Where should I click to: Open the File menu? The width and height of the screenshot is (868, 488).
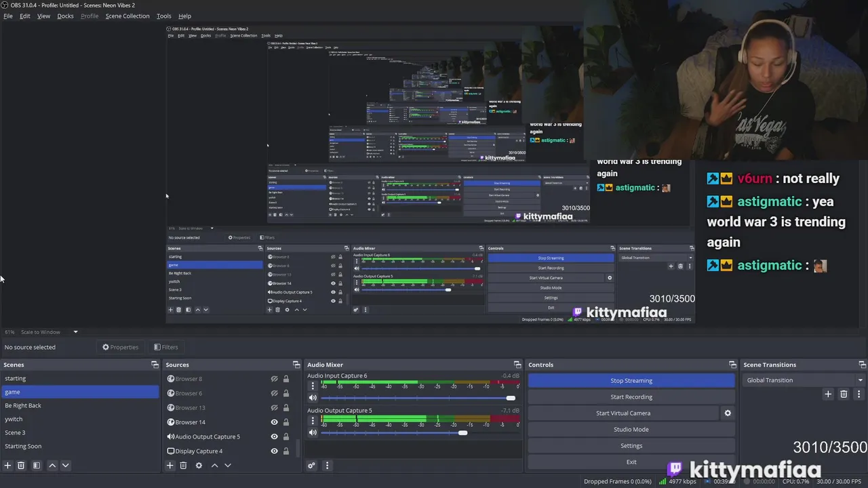(x=8, y=16)
